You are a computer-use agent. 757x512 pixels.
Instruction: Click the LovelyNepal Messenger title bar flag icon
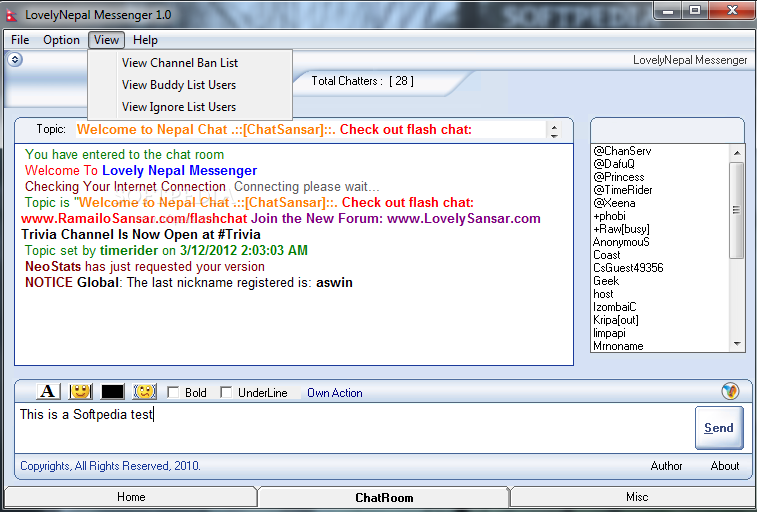point(11,15)
